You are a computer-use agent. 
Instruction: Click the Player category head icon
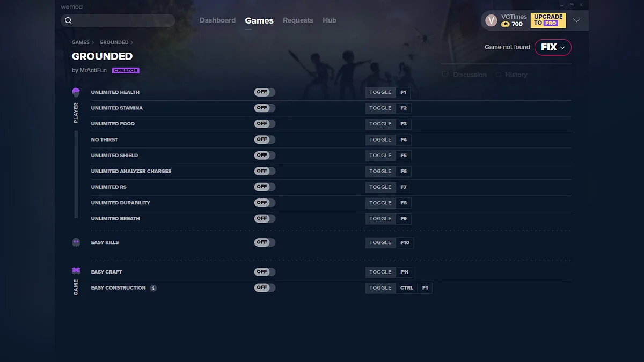pos(76,93)
